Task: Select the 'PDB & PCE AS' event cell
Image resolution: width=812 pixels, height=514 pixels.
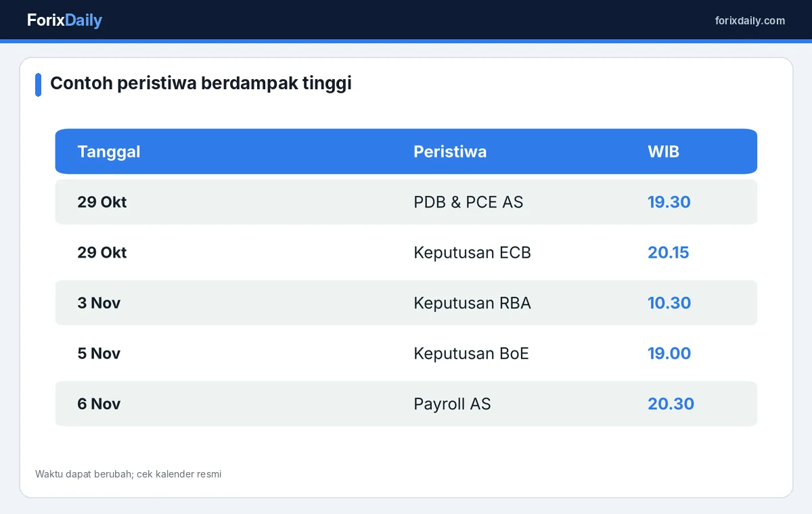Action: tap(468, 202)
